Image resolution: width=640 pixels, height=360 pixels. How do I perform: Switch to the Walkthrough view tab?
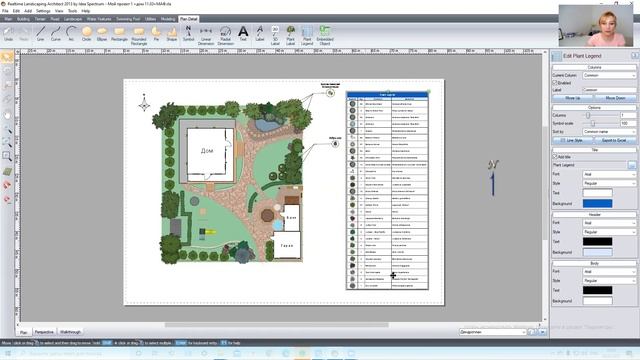point(70,332)
